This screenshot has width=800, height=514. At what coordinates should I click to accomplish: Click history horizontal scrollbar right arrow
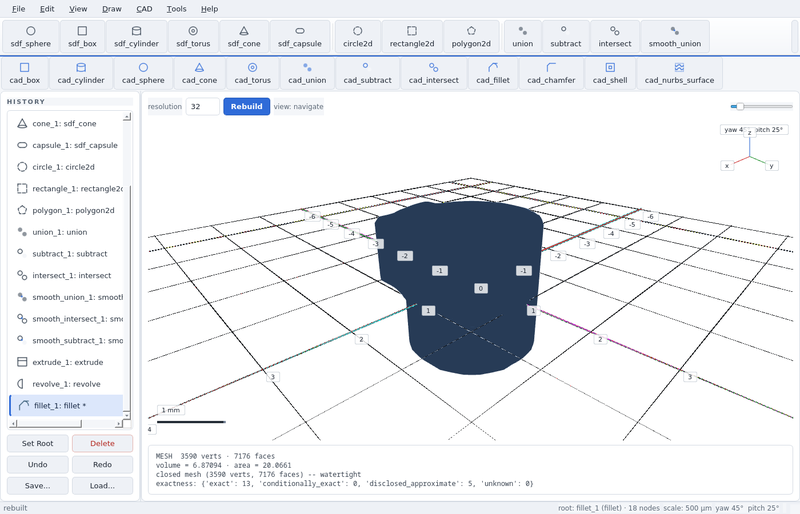(119, 424)
